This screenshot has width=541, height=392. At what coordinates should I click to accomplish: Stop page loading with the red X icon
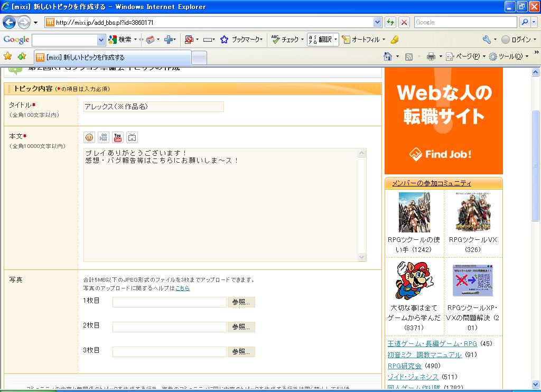point(404,22)
